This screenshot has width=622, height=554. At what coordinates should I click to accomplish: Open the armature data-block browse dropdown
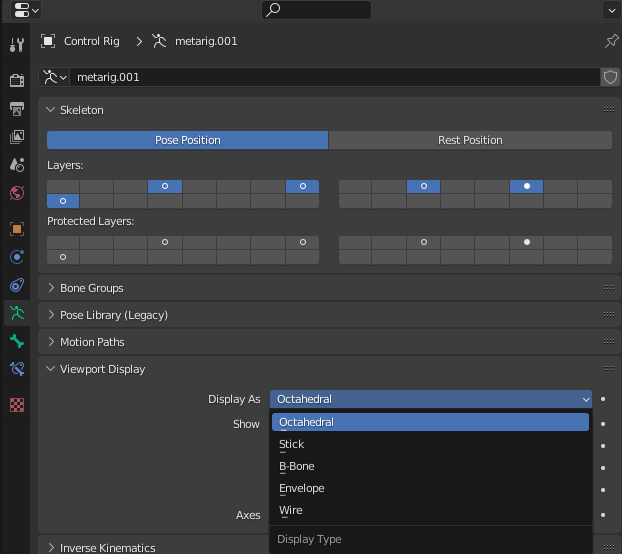click(54, 77)
